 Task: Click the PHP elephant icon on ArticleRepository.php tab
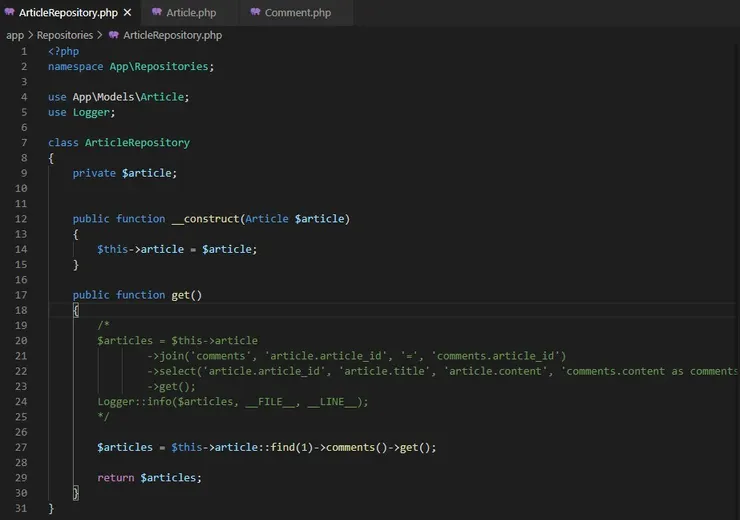coord(10,13)
